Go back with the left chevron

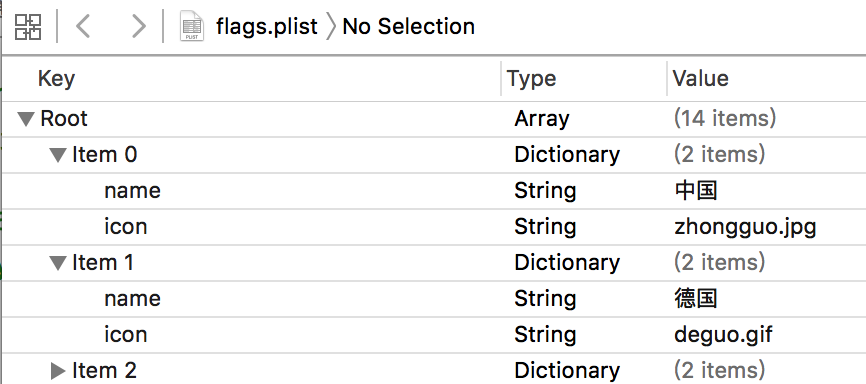(x=83, y=27)
